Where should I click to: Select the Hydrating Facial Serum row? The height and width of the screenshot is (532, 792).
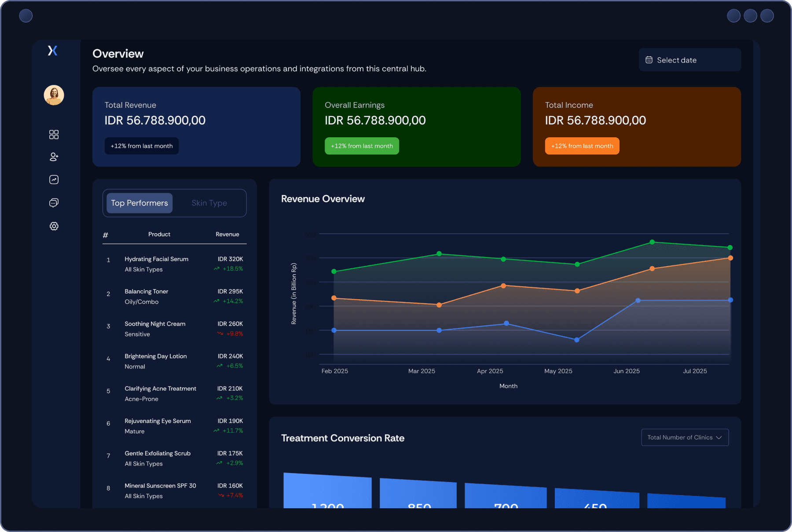point(174,264)
